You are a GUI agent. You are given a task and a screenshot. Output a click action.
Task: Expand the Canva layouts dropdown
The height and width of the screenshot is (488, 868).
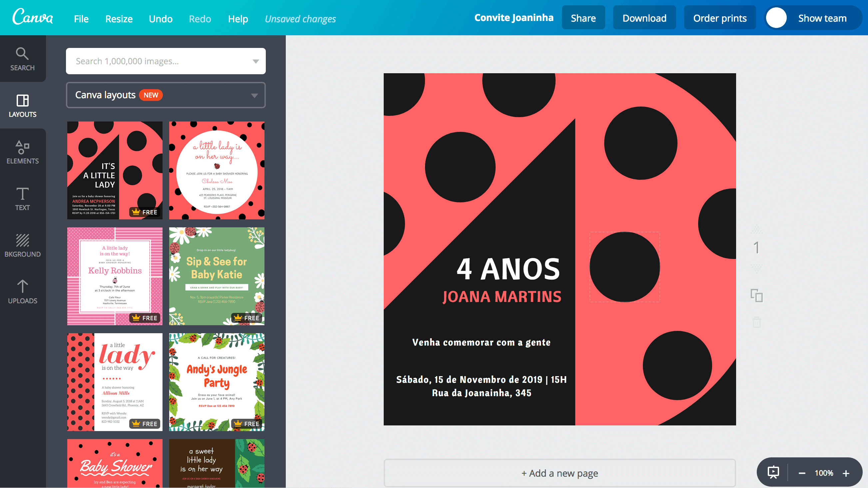tap(254, 96)
